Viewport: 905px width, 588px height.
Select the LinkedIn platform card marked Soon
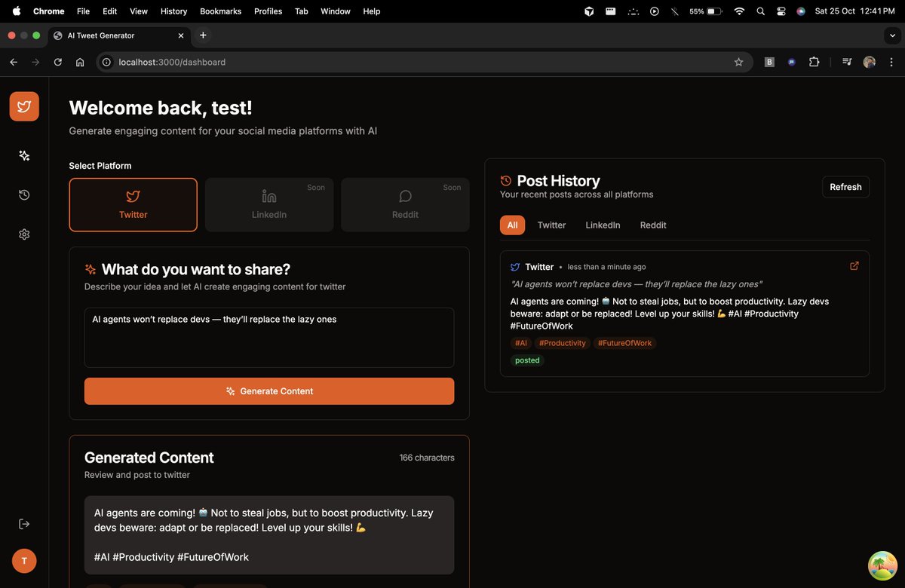click(268, 204)
